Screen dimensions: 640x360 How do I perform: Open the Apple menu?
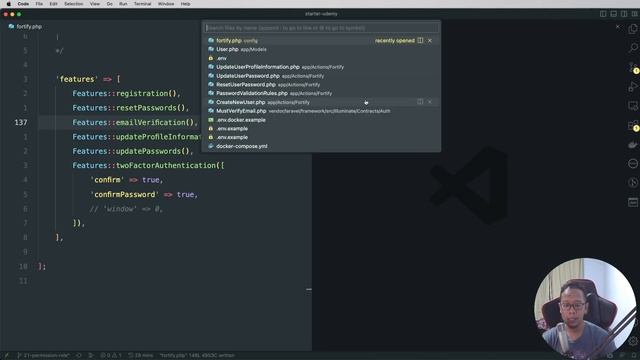pyautogui.click(x=8, y=4)
